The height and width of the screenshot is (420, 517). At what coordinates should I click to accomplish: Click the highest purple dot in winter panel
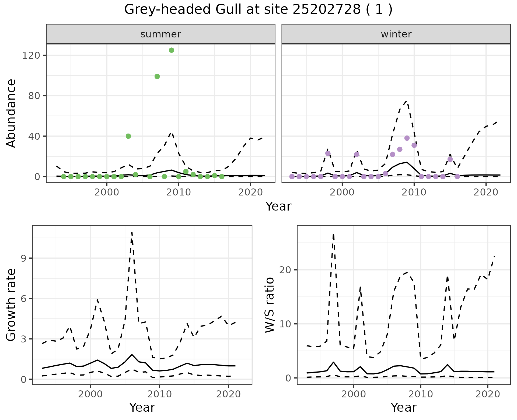[407, 138]
